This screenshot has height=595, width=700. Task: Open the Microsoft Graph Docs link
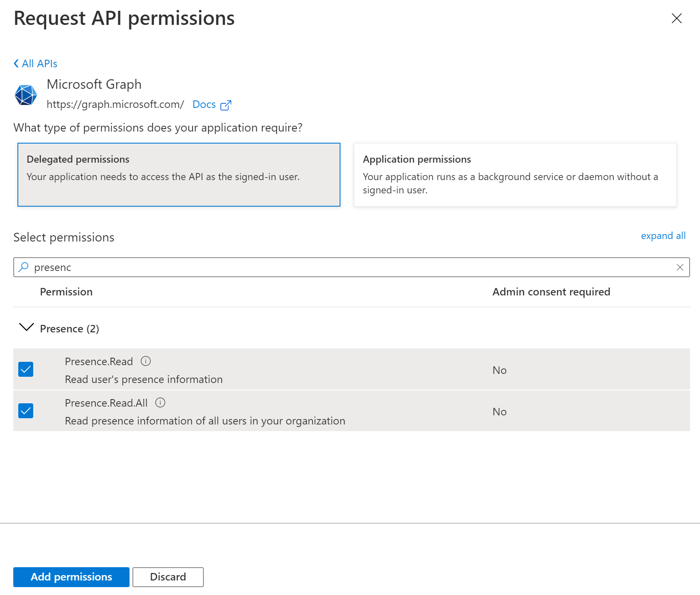tap(204, 105)
